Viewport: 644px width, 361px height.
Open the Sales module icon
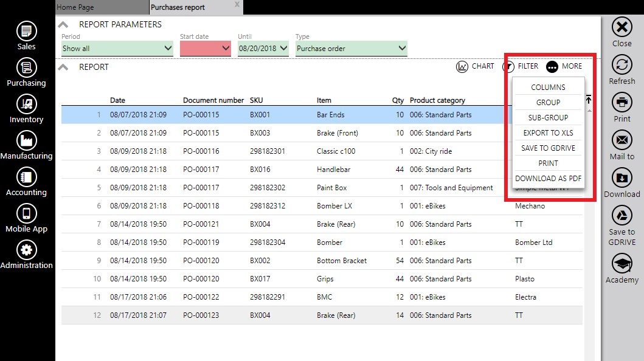pos(26,31)
